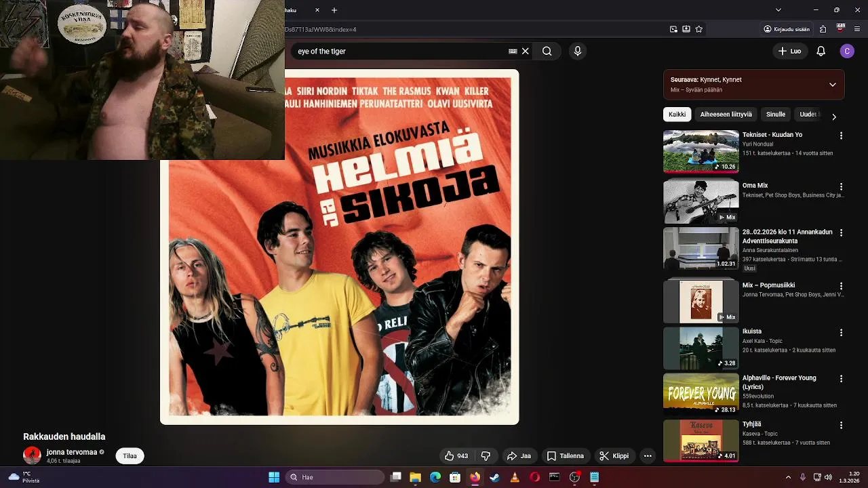
Task: Open Opera browser from the taskbar
Action: (534, 477)
